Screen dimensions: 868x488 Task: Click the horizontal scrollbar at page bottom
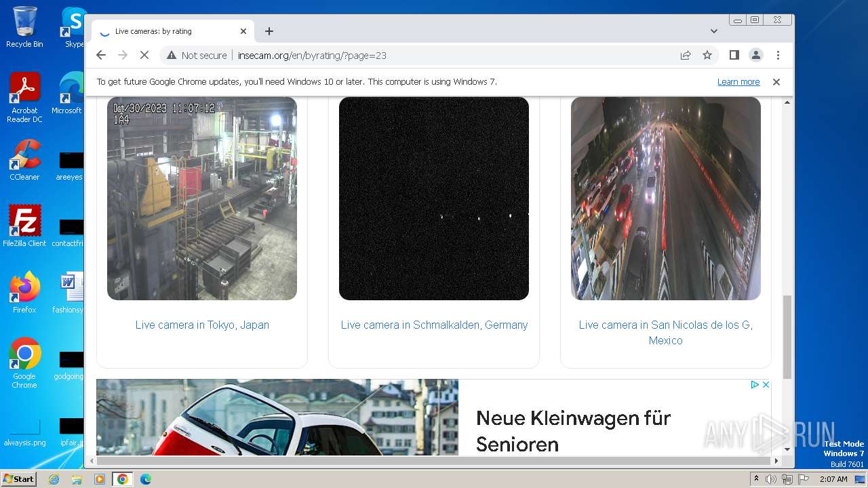(x=434, y=461)
